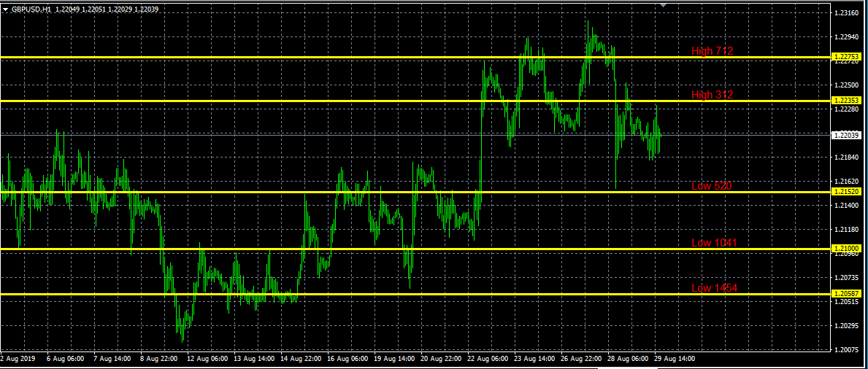The image size is (868, 369).
Task: Click the "7 Aug 14:00" time axis label
Action: click(x=112, y=359)
